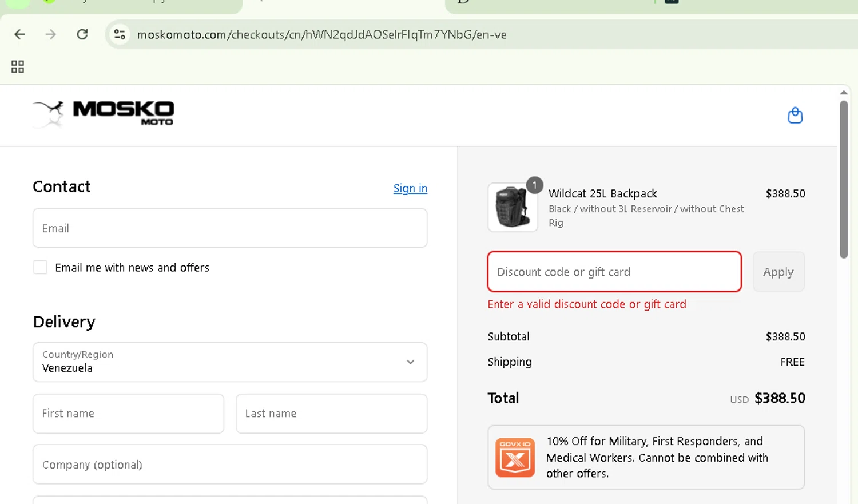Open the Country/Region dropdown
The width and height of the screenshot is (858, 504).
point(230,362)
